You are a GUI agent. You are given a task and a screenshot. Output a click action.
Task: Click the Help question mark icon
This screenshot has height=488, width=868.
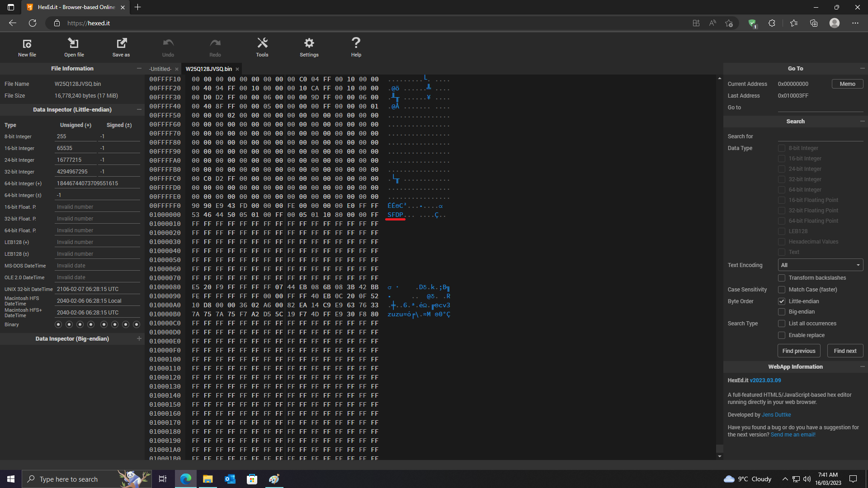tap(356, 44)
